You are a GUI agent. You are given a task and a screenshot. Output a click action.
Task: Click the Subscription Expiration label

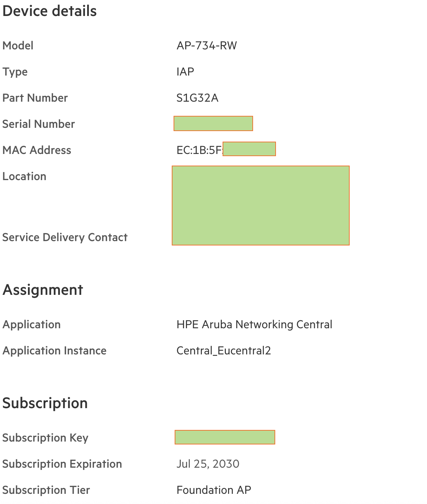(62, 464)
